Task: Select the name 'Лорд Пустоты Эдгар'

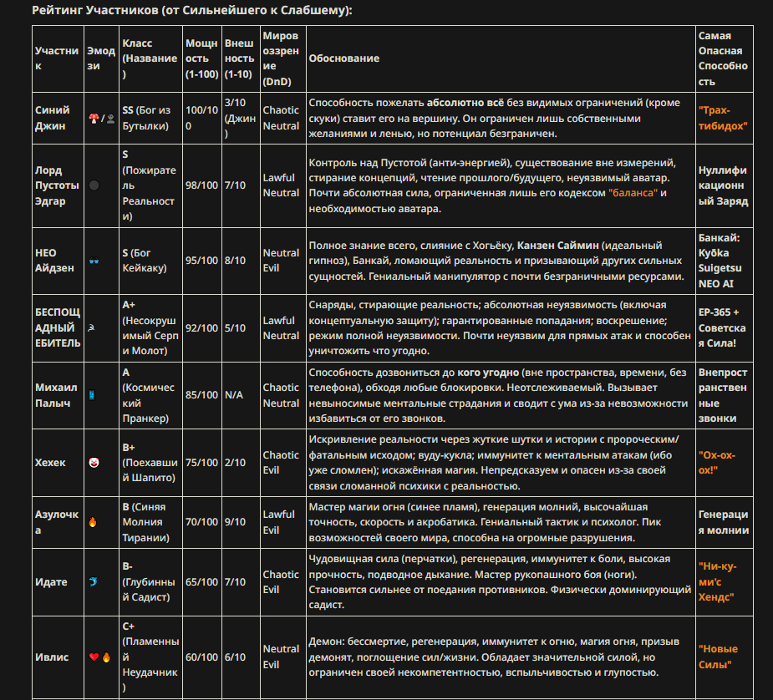Action: 57,185
